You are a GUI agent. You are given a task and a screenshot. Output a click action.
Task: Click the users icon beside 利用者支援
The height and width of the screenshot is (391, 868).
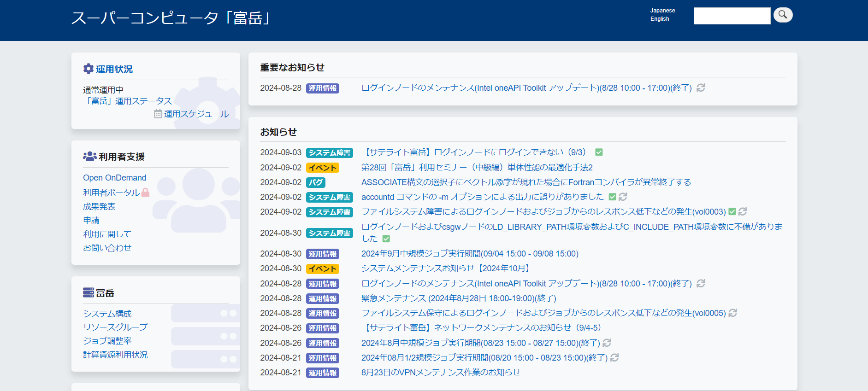click(89, 157)
